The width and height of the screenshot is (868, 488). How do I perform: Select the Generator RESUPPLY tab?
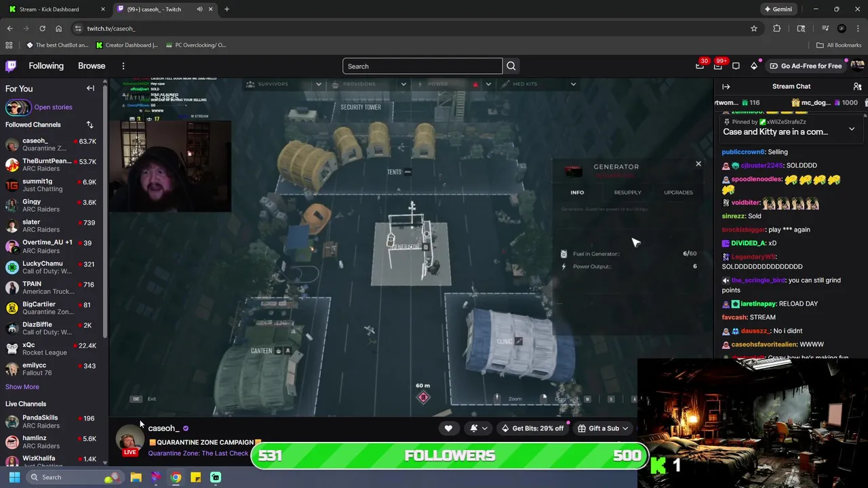(x=627, y=192)
